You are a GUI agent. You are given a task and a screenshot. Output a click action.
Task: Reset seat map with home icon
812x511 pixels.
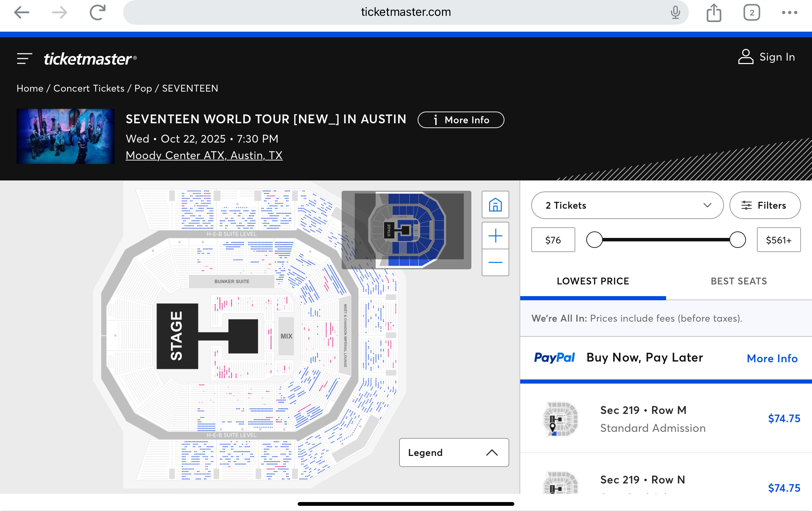[495, 205]
